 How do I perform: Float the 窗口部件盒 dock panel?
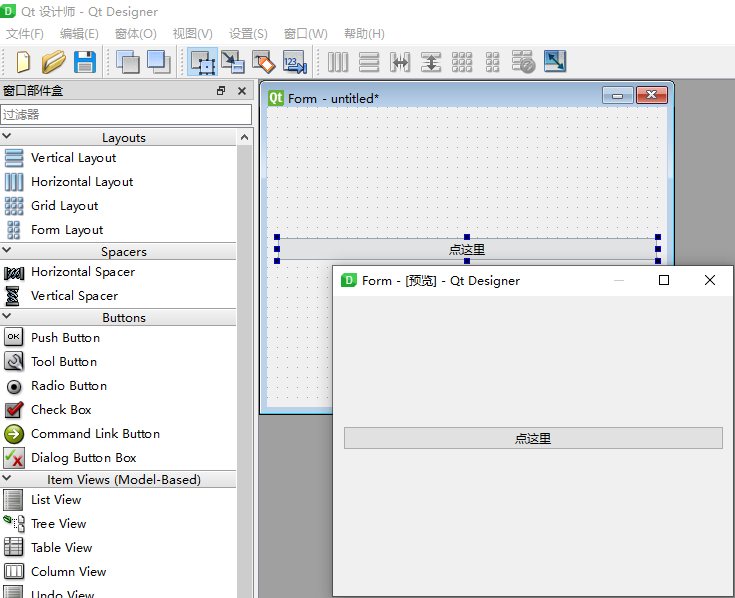coord(221,91)
